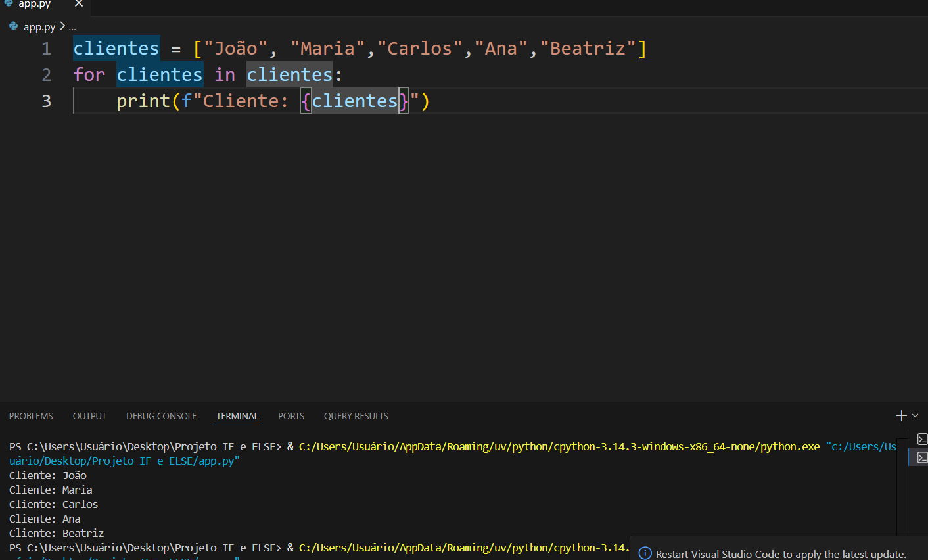Show the PORTS panel tab
Screen dimensions: 928x560
(290, 416)
